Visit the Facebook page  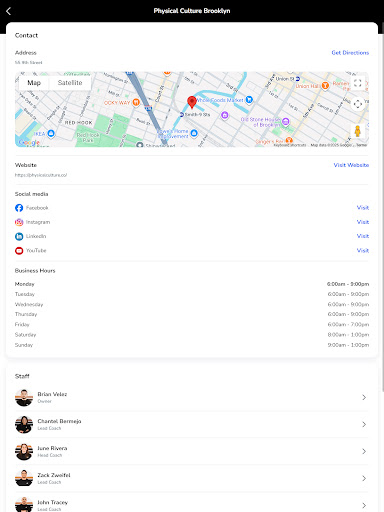363,208
